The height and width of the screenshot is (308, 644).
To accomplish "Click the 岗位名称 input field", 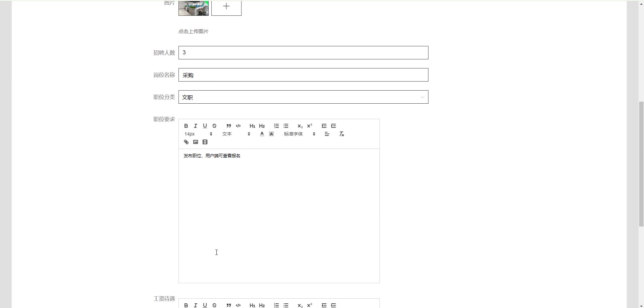I will click(x=303, y=75).
